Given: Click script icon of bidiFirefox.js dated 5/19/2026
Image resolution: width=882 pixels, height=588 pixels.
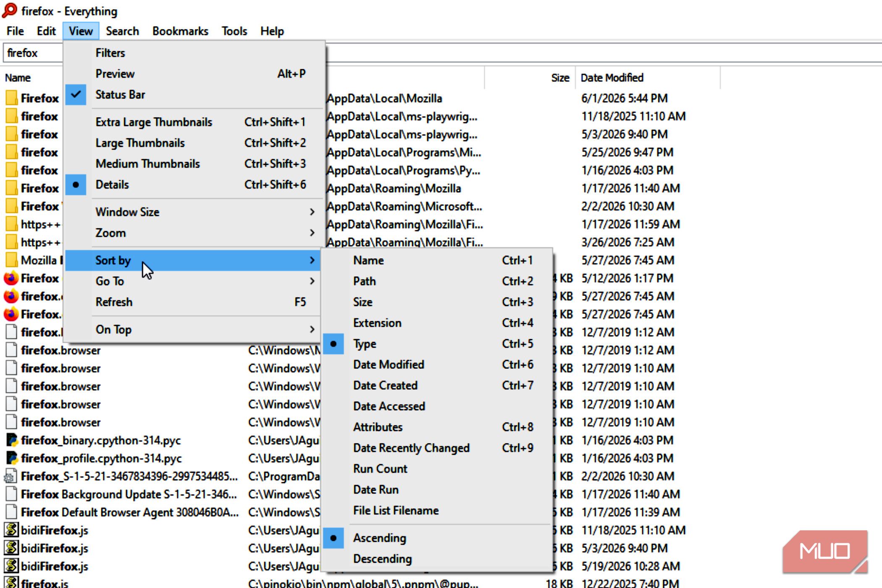Looking at the screenshot, I should (11, 566).
